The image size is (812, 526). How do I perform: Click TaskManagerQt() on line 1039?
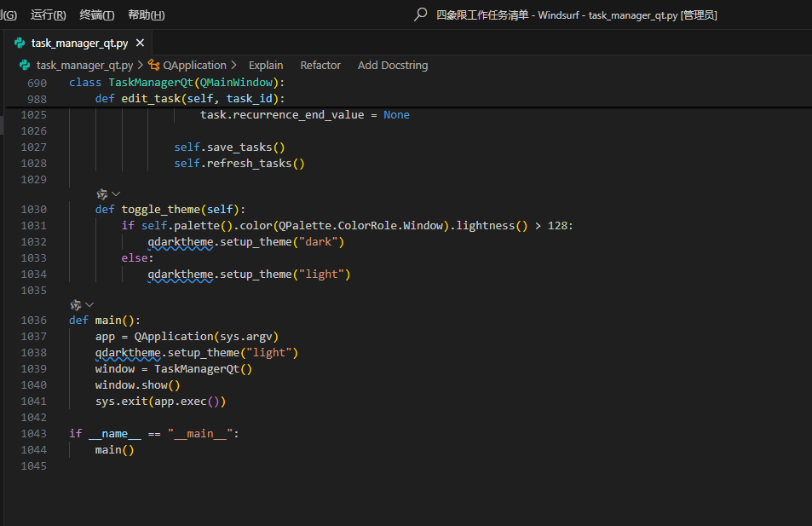pos(203,369)
